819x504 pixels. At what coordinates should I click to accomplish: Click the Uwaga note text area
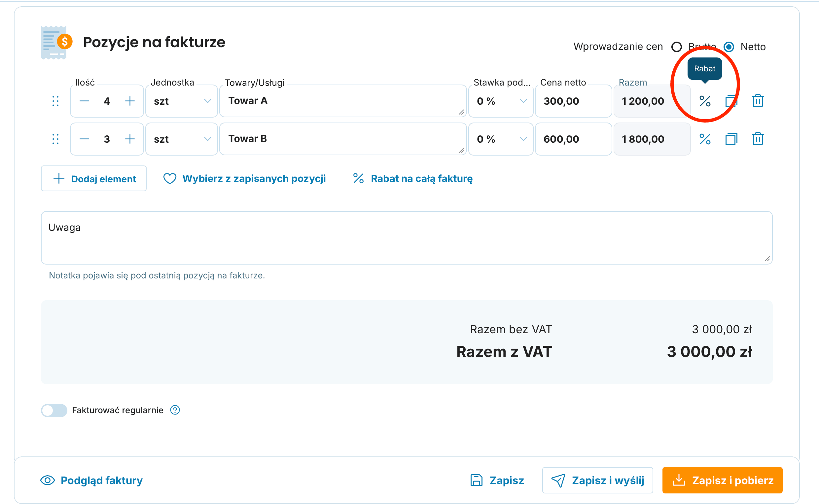point(407,238)
